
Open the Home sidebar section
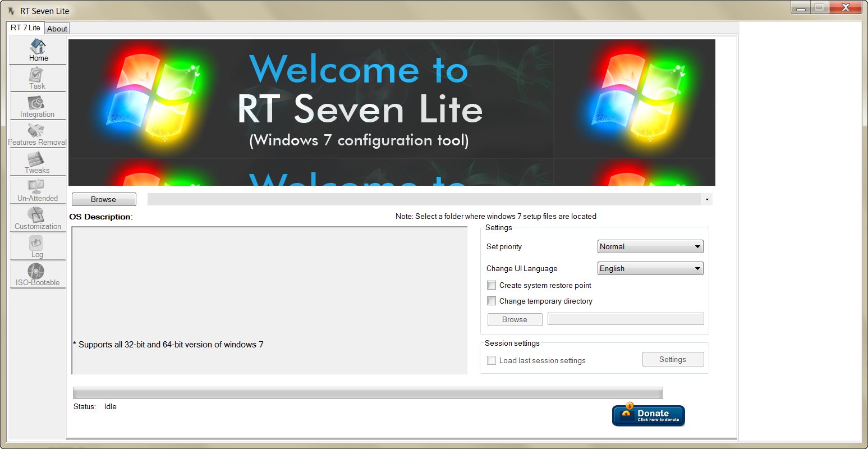38,51
